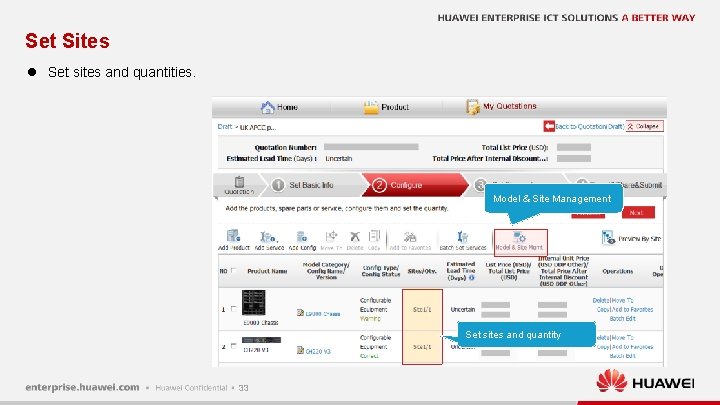
Task: Click the Operations column header
Action: (618, 271)
